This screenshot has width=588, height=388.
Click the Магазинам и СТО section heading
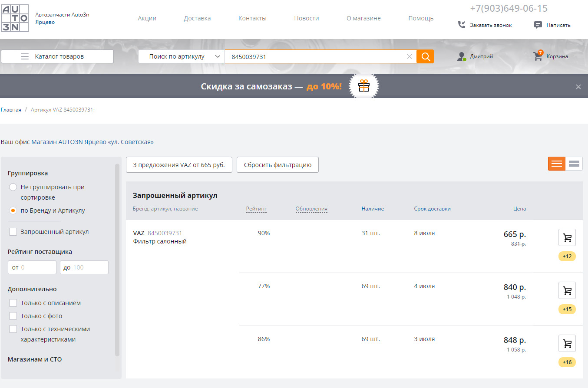click(x=35, y=359)
